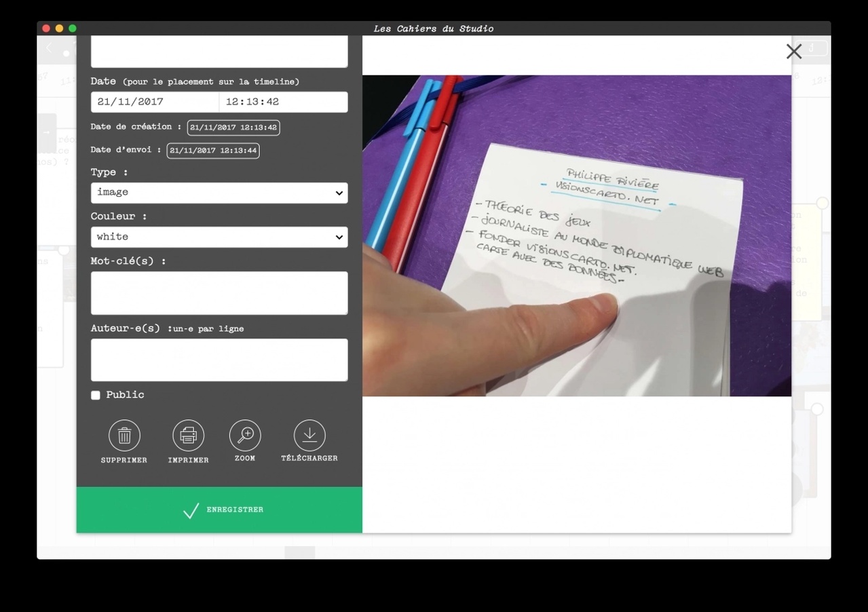The width and height of the screenshot is (868, 612).
Task: Click the photo of Philippe Rivière's handwritten notes
Action: [x=577, y=235]
